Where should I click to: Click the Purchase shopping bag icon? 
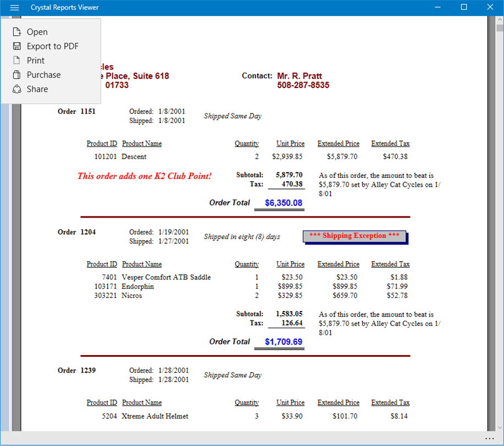click(x=17, y=74)
